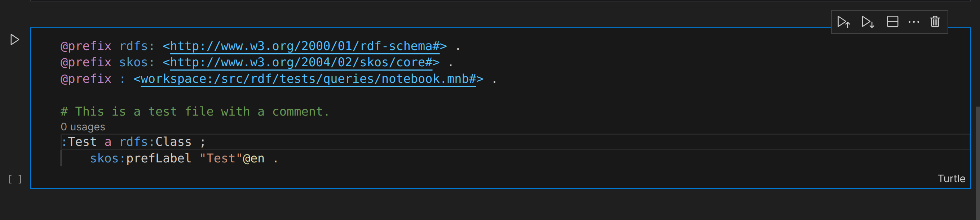Click the empty execution count brackets
The width and height of the screenshot is (980, 220).
point(15,179)
